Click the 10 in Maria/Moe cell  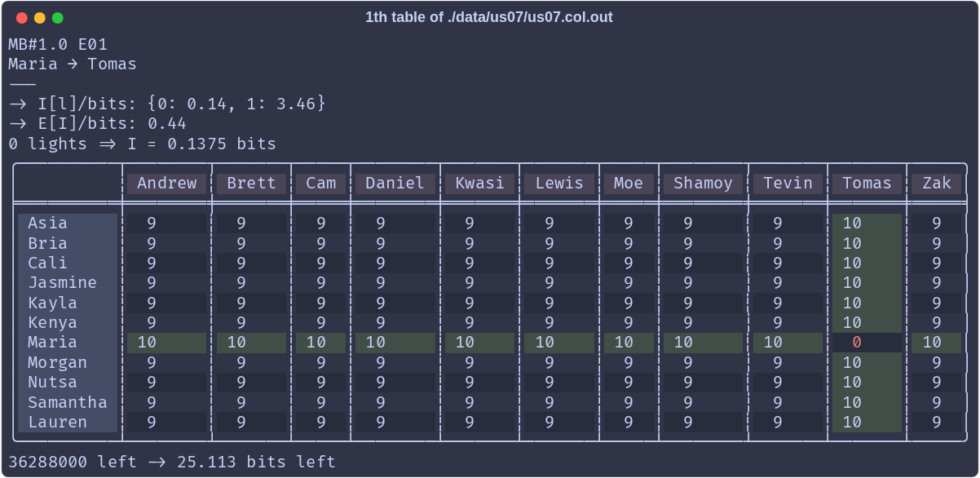(x=624, y=343)
